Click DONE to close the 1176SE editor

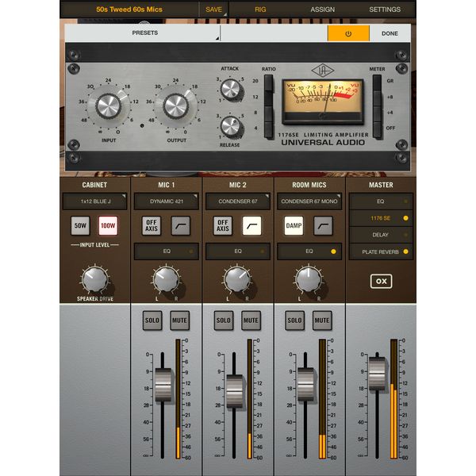[390, 33]
